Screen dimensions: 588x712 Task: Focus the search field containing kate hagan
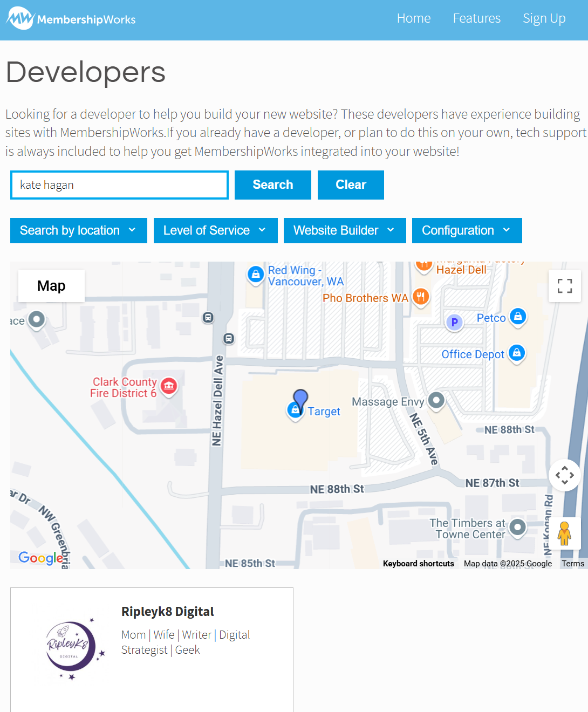pos(120,185)
